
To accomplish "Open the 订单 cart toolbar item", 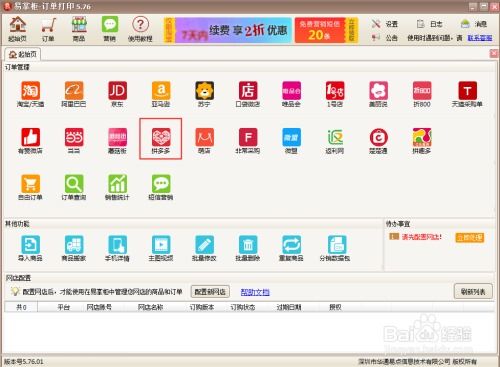I will (x=48, y=29).
